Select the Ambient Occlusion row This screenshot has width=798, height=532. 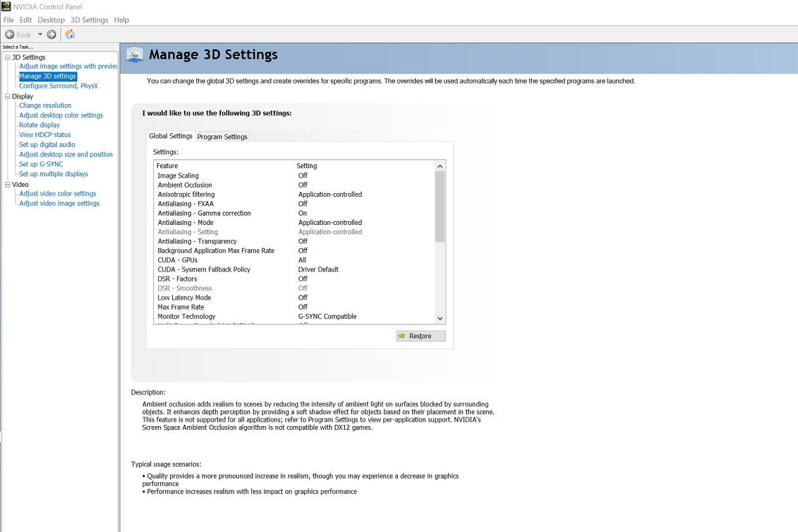(x=294, y=185)
